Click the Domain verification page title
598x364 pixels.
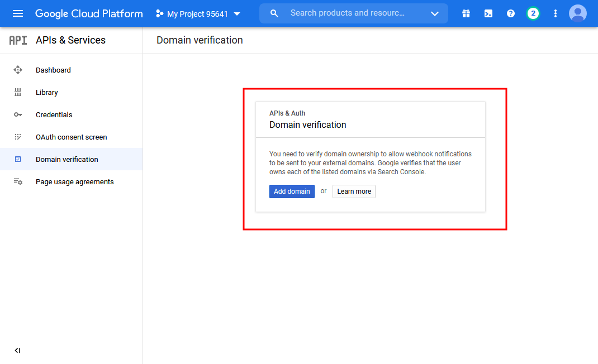click(200, 40)
